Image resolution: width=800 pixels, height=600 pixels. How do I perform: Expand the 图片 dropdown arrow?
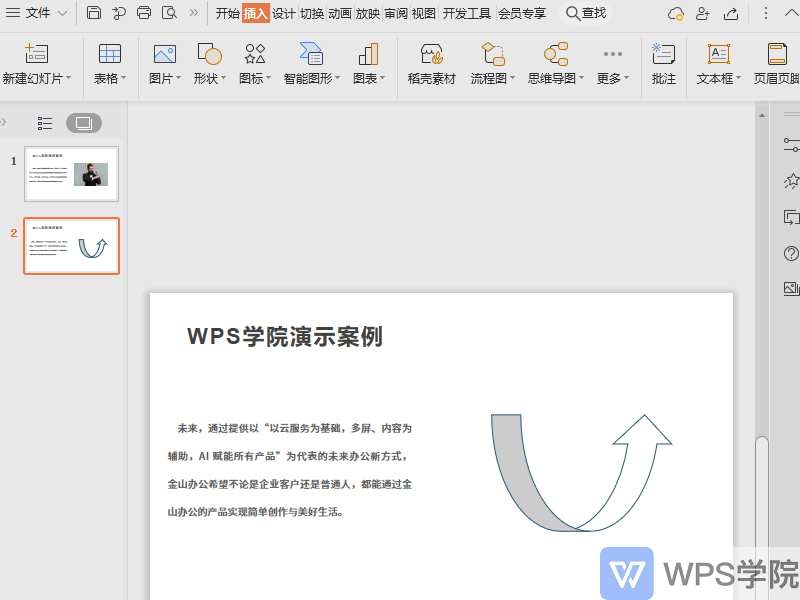coord(179,78)
